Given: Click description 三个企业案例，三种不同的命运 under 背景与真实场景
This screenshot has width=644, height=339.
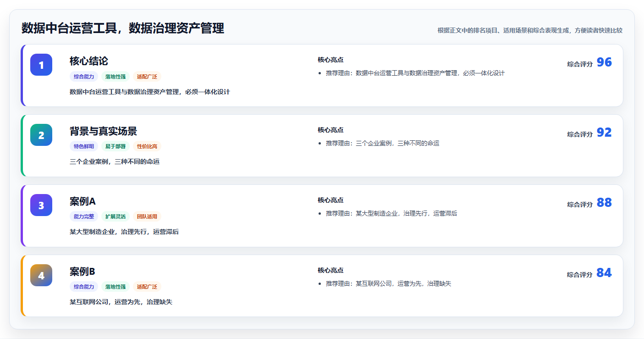Looking at the screenshot, I should [115, 162].
